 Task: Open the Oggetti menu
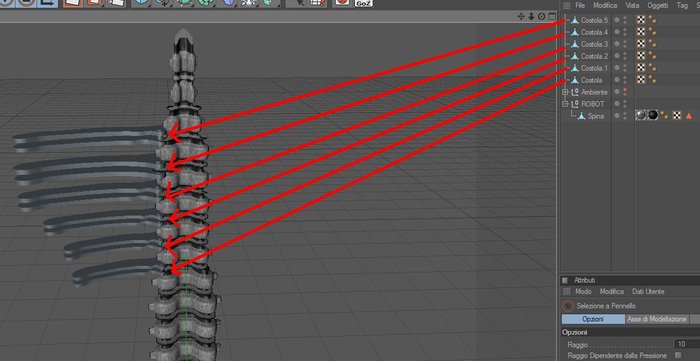click(x=658, y=5)
